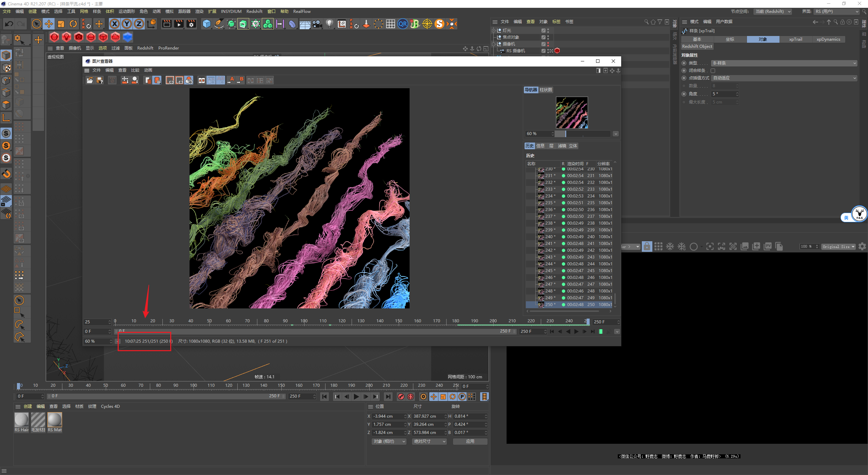The width and height of the screenshot is (868, 475).
Task: Click the light bulb icon
Action: (x=329, y=24)
